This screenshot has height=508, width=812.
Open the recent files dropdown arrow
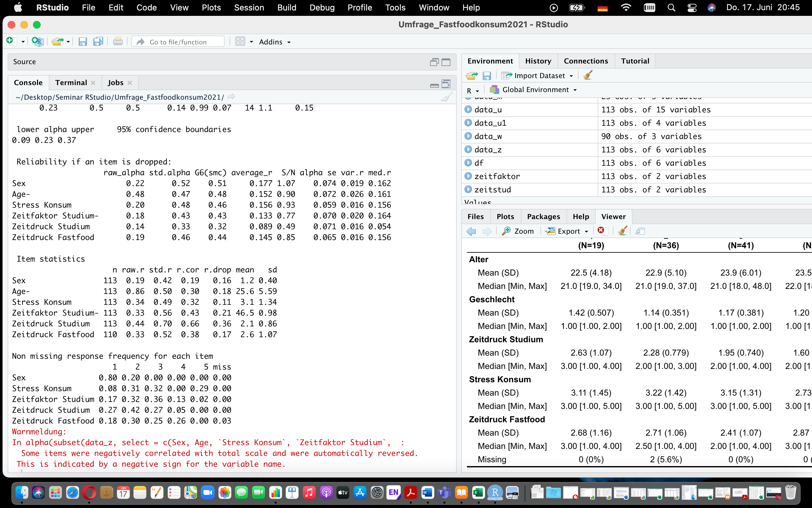point(68,42)
